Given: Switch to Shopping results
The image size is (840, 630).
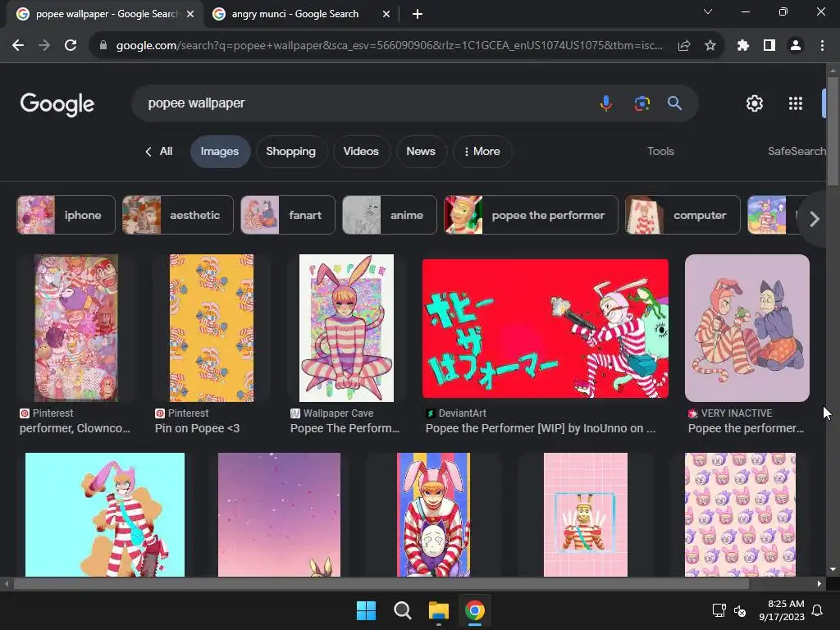Looking at the screenshot, I should point(291,152).
